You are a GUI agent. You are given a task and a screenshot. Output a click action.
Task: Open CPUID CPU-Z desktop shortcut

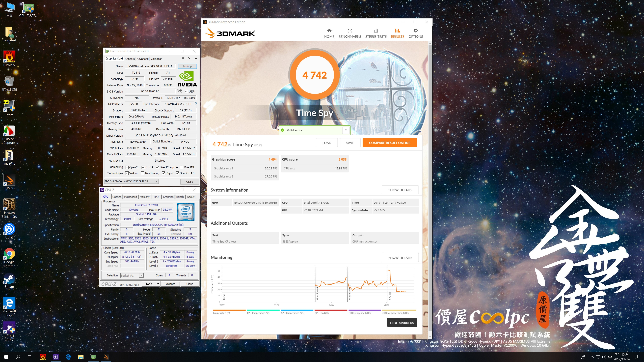[9, 331]
